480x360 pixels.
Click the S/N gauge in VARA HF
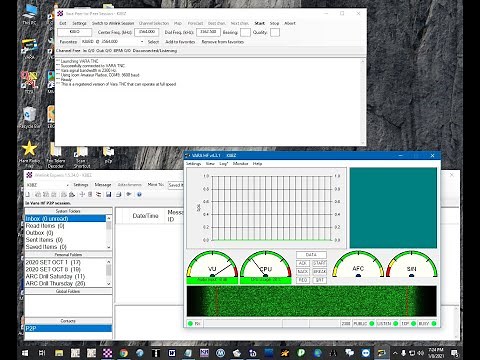(x=412, y=264)
